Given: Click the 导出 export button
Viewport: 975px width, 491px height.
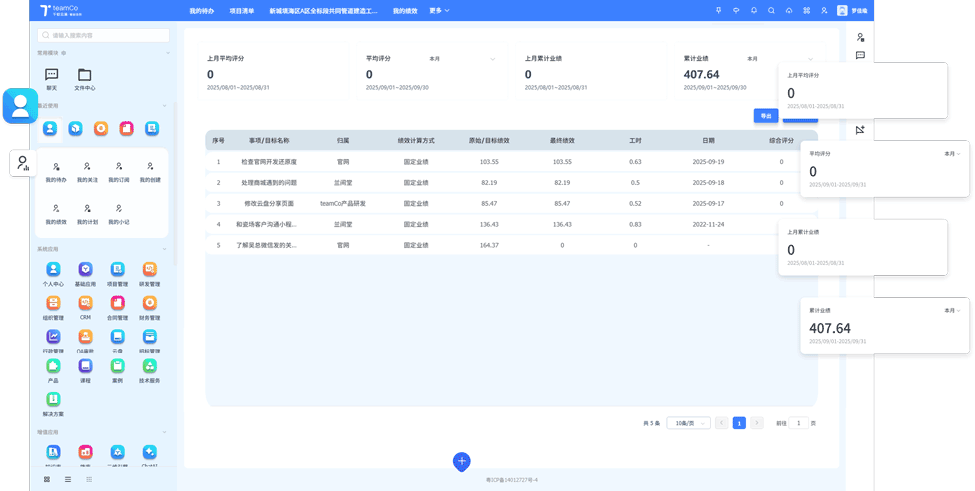Looking at the screenshot, I should click(x=766, y=116).
